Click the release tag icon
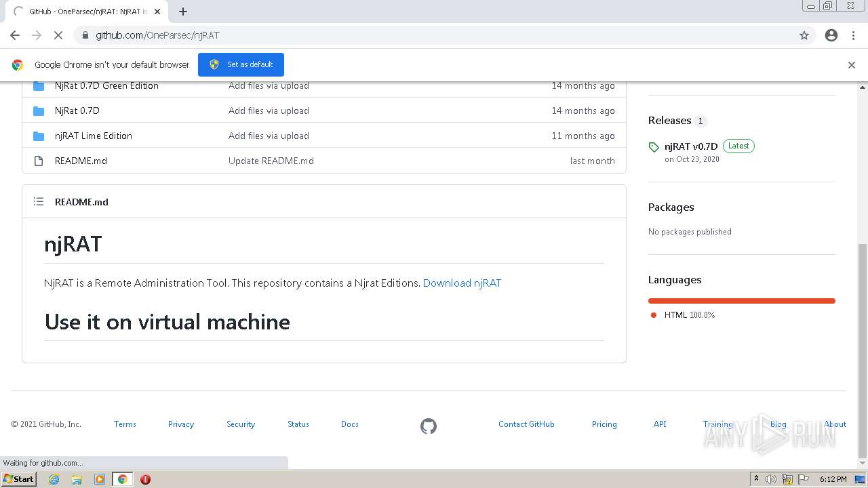This screenshot has height=488, width=868. tap(654, 147)
